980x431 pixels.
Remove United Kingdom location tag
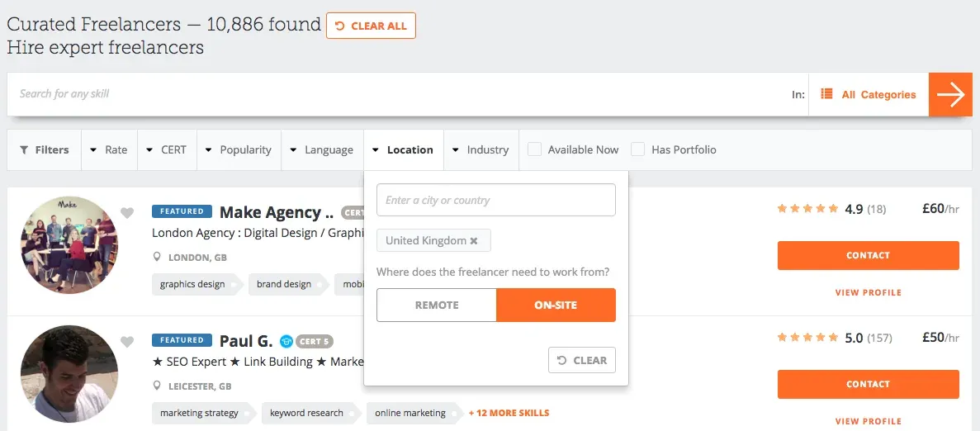coord(474,241)
